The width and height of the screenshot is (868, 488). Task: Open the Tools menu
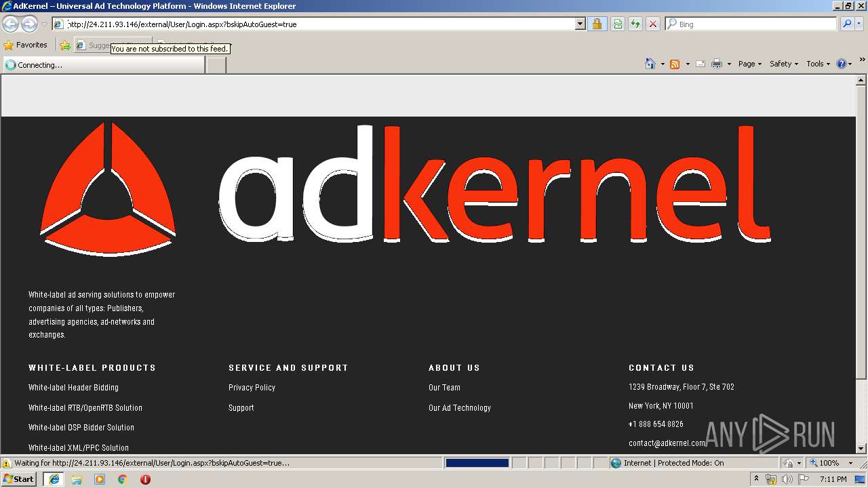coord(818,64)
